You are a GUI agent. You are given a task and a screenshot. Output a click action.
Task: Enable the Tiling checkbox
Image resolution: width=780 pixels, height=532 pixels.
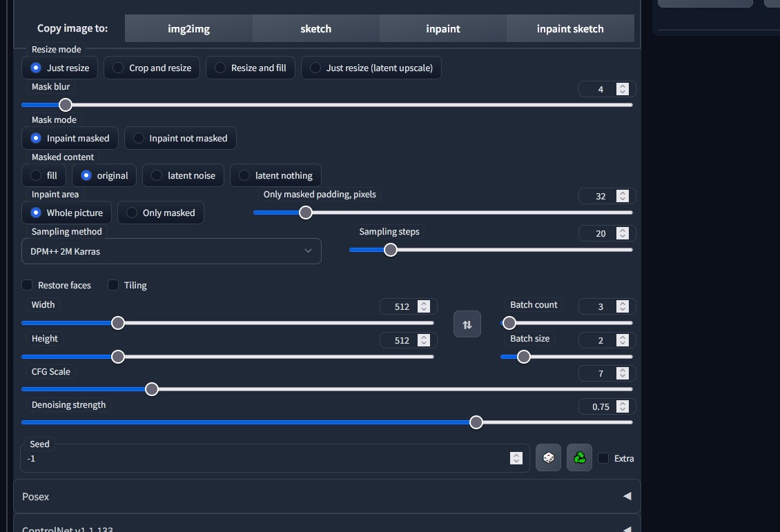click(113, 285)
